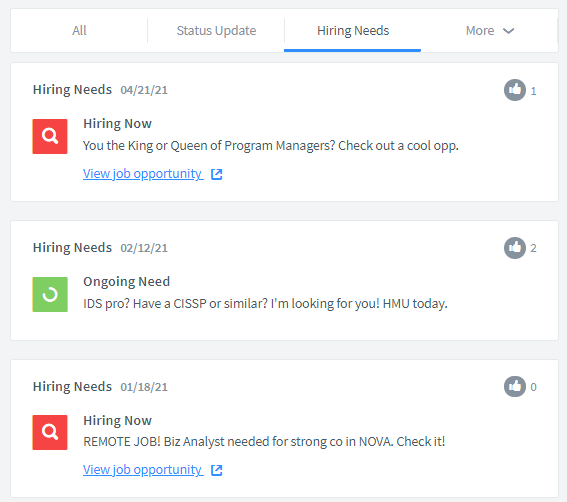Click the Hiring Needs 04/21/21 post title
Viewport: 567px width, 502px height.
coord(100,89)
